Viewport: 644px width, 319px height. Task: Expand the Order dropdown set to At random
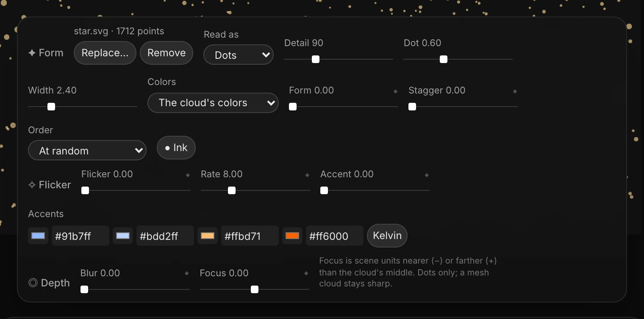click(x=87, y=151)
